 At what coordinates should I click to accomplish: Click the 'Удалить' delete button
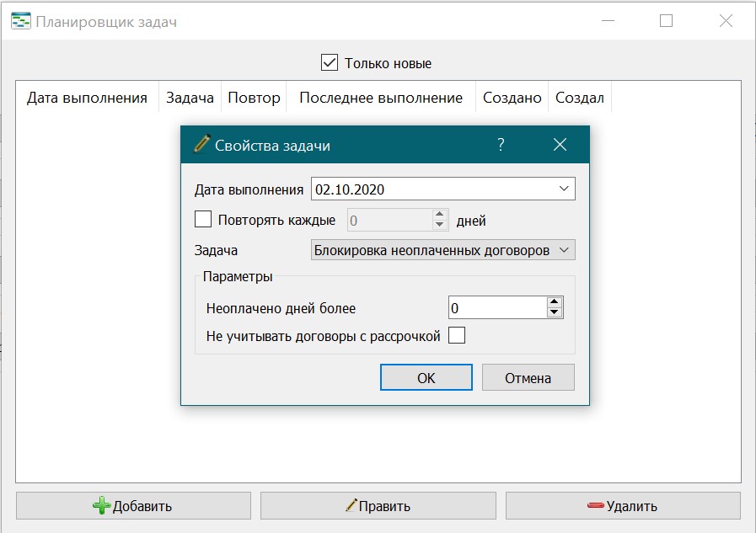coord(623,505)
